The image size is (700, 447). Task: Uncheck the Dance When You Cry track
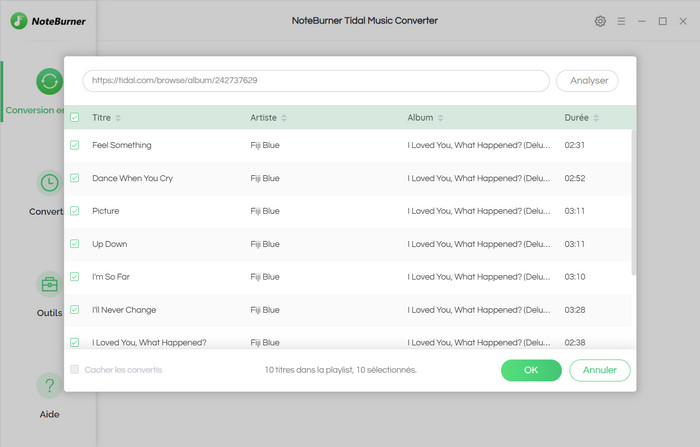pos(75,178)
